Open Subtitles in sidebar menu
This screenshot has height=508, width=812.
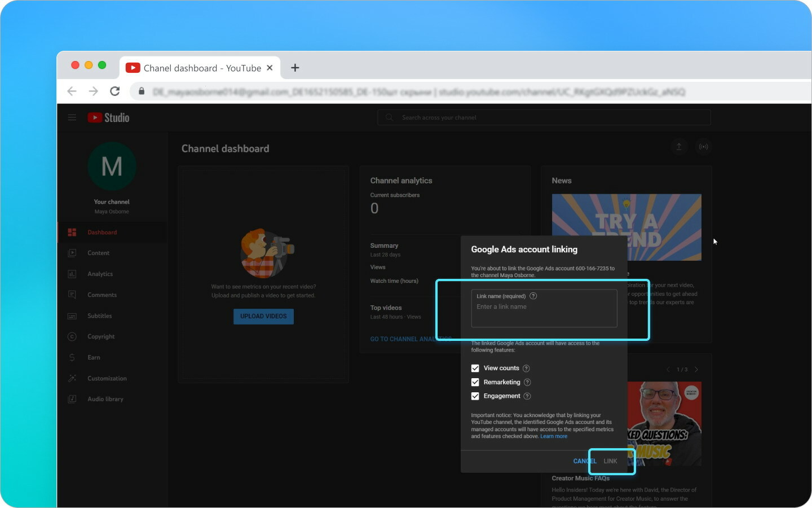(x=112, y=316)
